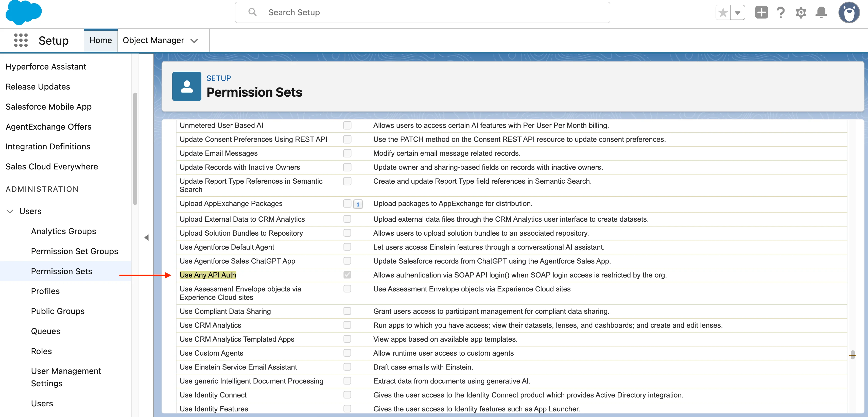
Task: Switch to the Home tab
Action: pos(101,40)
